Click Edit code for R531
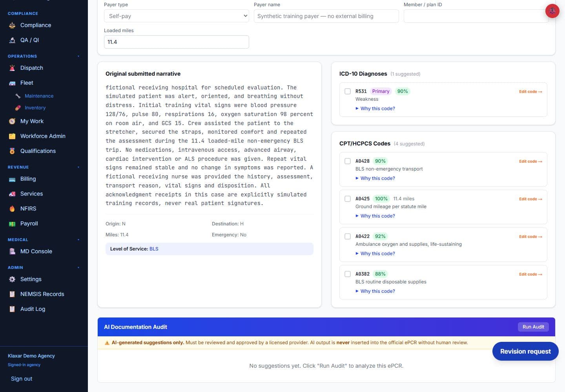Viewport: 565px width, 392px height. [x=530, y=92]
